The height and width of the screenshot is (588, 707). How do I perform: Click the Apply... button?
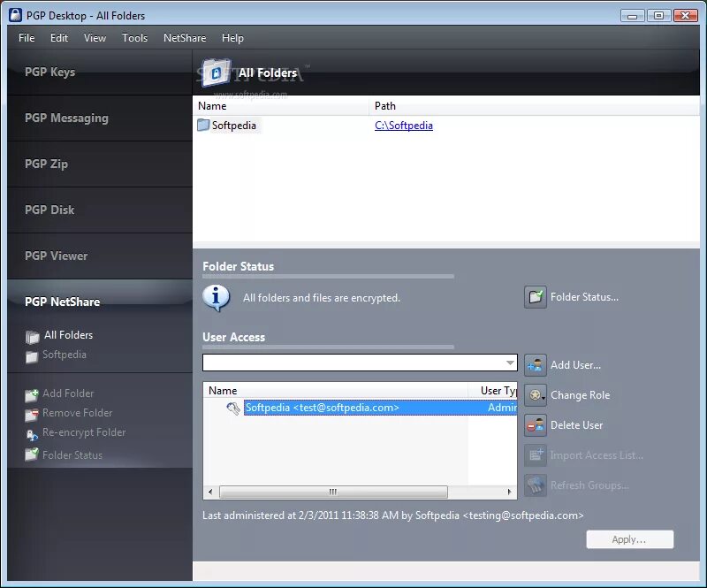click(x=629, y=539)
